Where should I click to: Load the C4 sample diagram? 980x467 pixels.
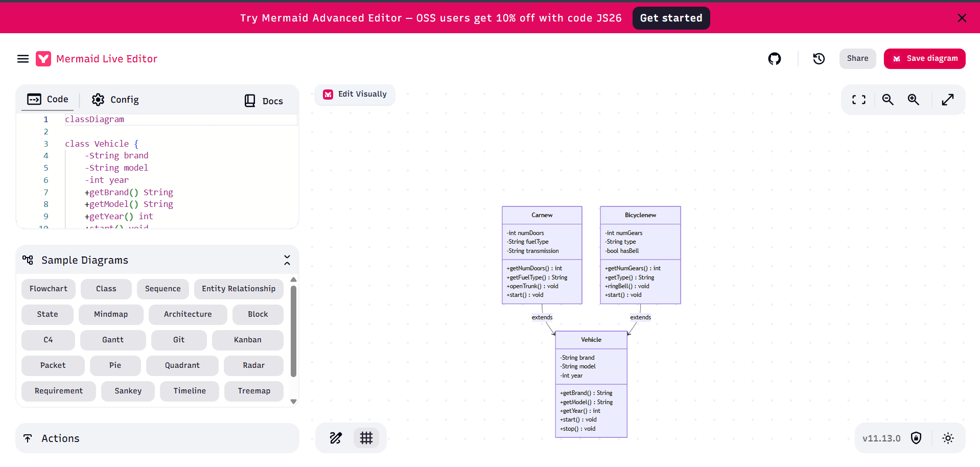tap(48, 340)
